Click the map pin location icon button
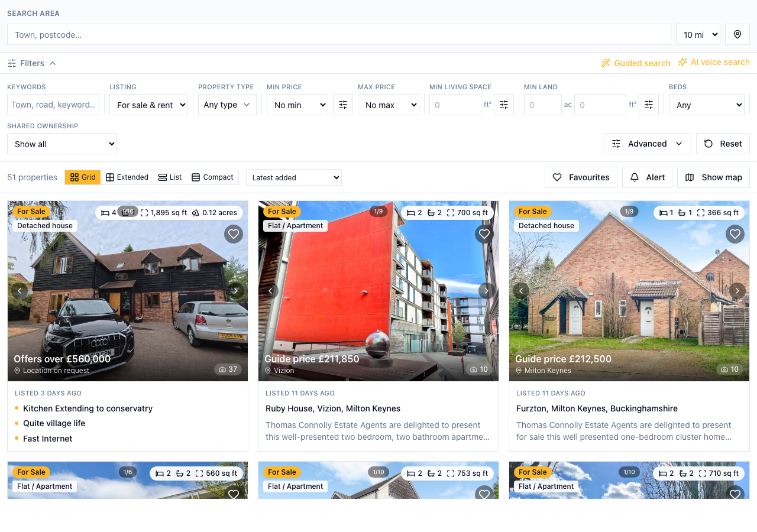 coord(737,34)
